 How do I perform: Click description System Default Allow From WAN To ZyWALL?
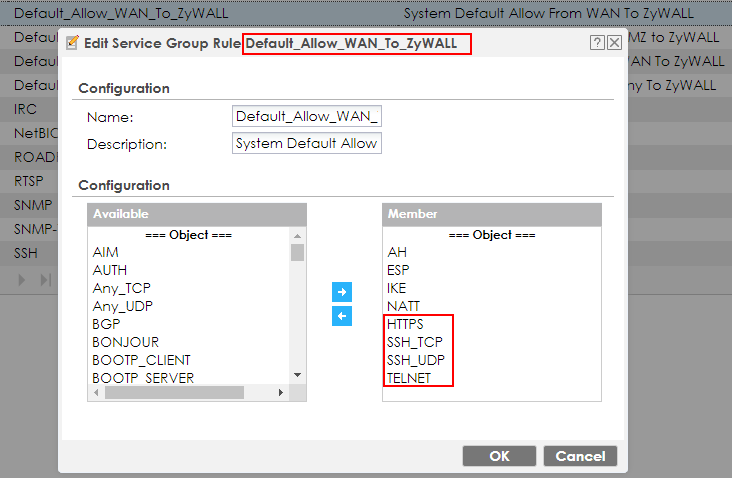(549, 14)
